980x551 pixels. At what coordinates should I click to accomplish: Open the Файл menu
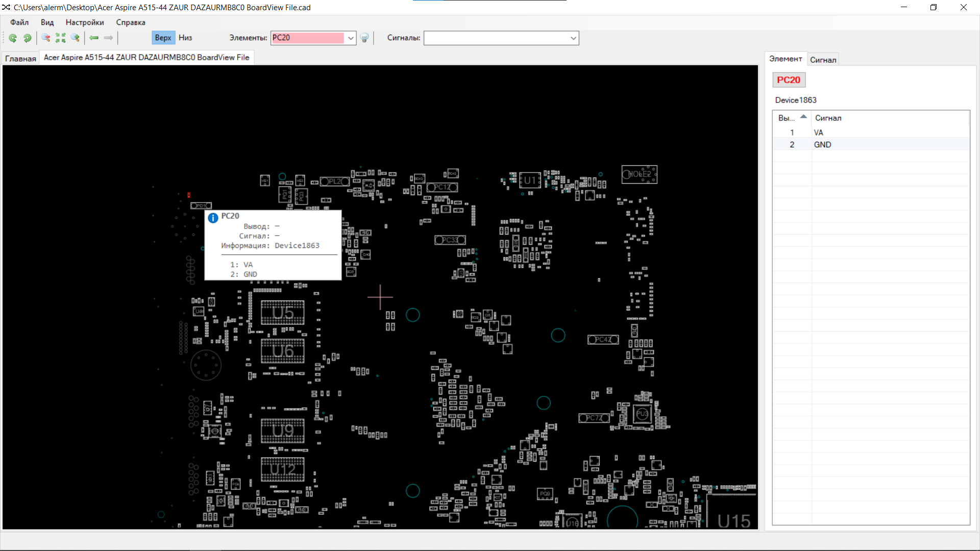tap(19, 22)
